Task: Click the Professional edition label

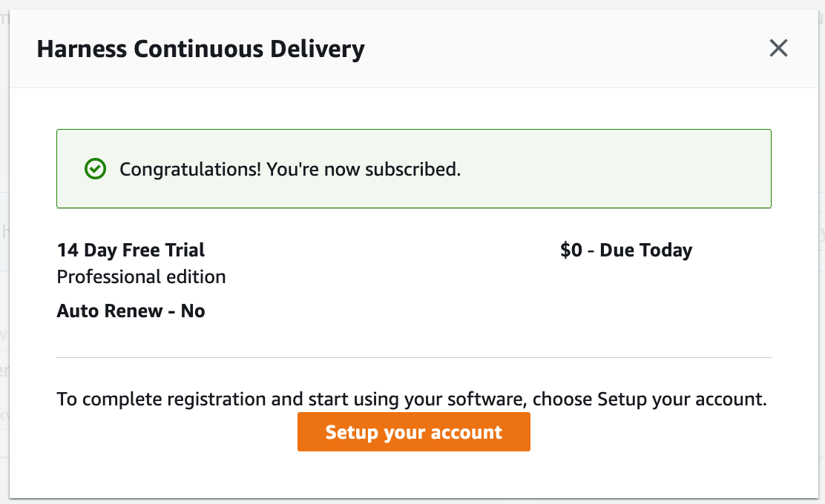Action: tap(141, 276)
